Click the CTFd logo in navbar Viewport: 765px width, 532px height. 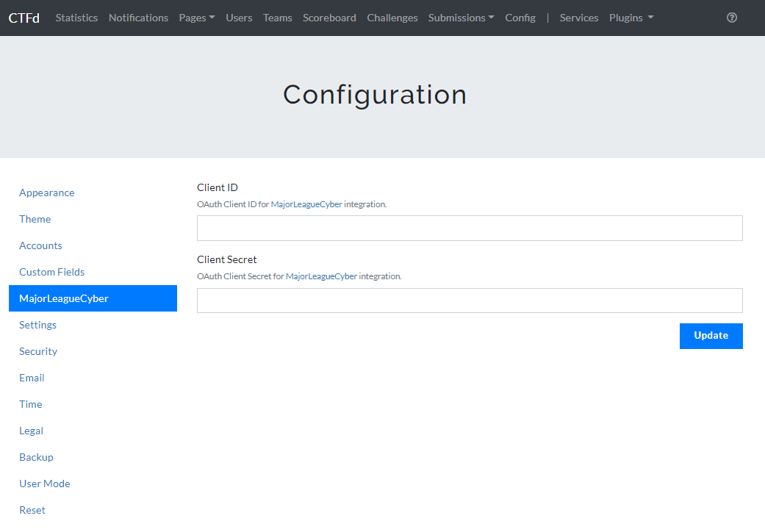pyautogui.click(x=24, y=18)
